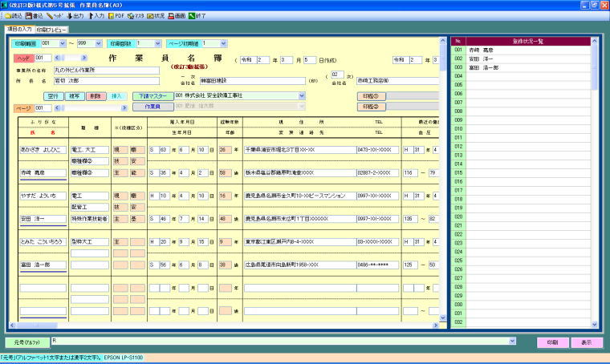610x364 pixels.
Task: Click the 職種 field 型枠大工
Action: tap(90, 242)
